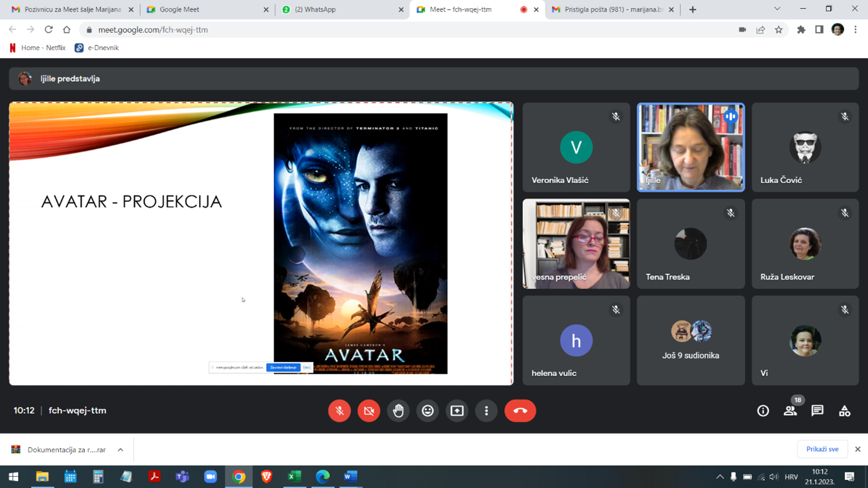Viewport: 868px width, 488px height.
Task: Open meeting details info icon
Action: pos(763,411)
